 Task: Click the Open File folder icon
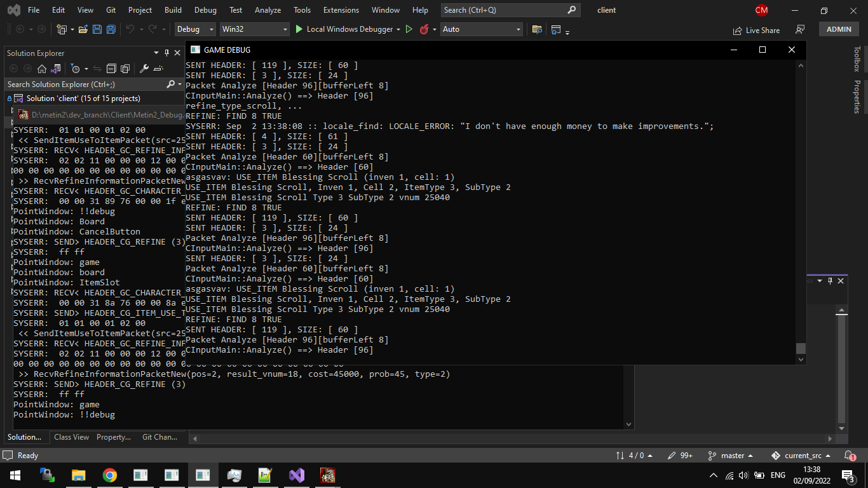click(x=84, y=29)
